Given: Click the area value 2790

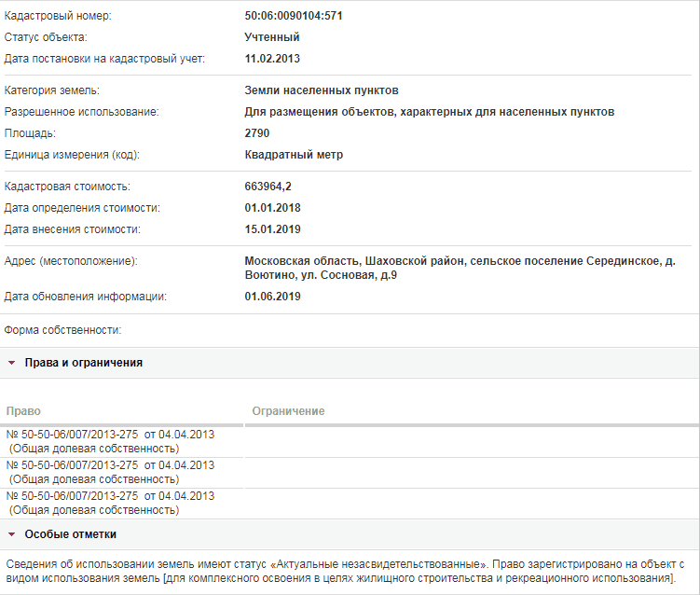Looking at the screenshot, I should (257, 133).
